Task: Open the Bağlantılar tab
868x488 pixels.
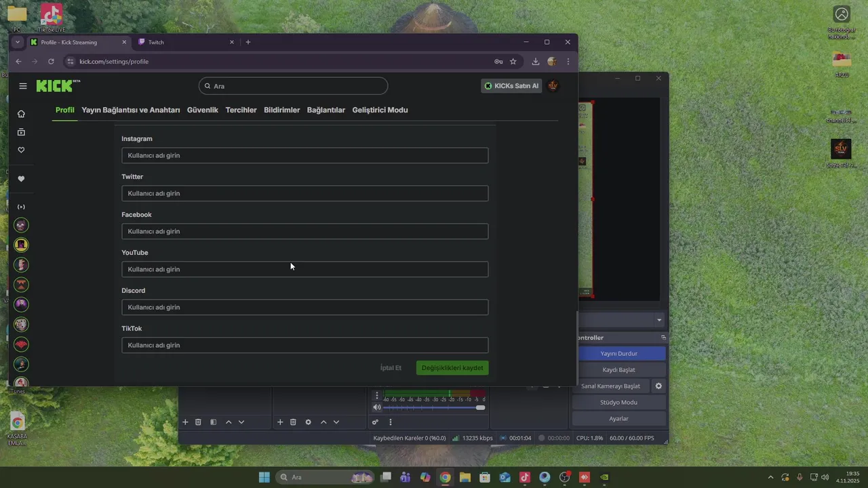Action: 326,110
